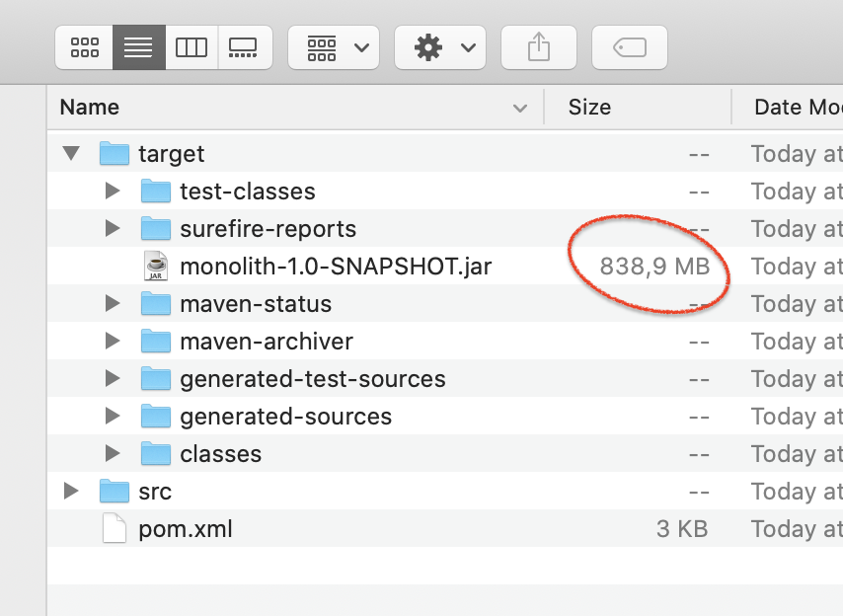Open the gear action menu
This screenshot has height=616, width=843.
(x=440, y=47)
